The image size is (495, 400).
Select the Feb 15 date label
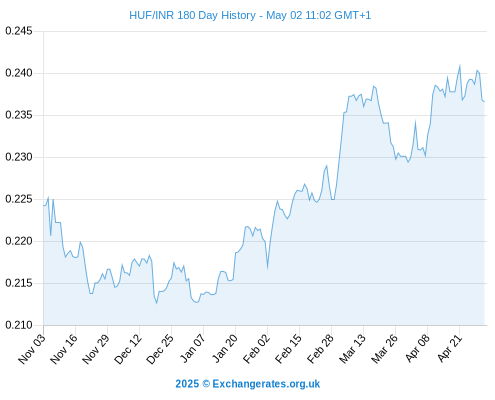pos(288,349)
